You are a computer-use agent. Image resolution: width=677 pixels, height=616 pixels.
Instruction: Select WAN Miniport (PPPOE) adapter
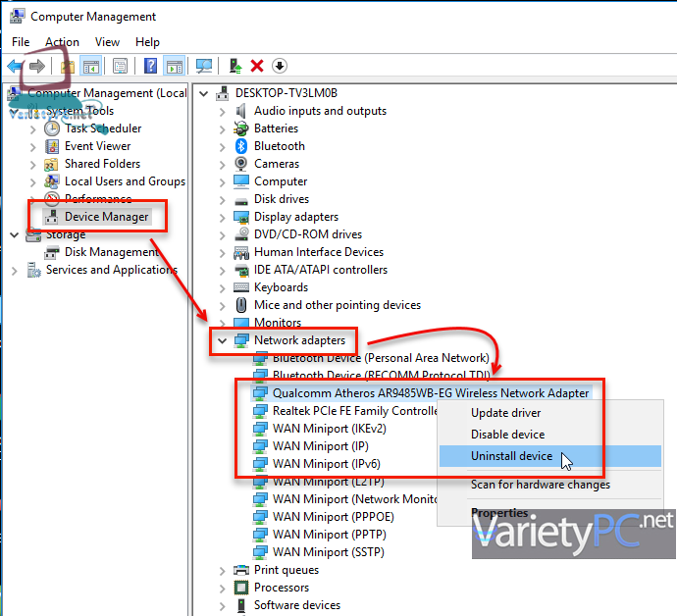334,517
